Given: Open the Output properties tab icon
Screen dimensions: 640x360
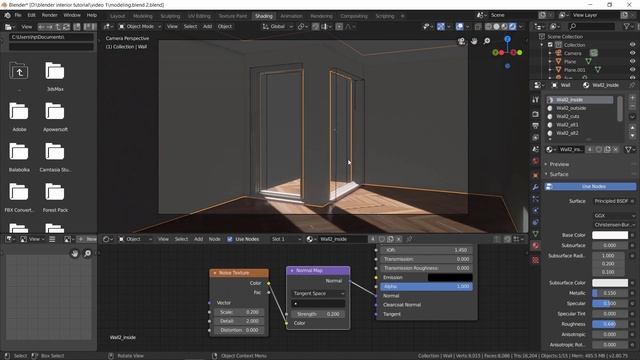Looking at the screenshot, I should tap(536, 126).
